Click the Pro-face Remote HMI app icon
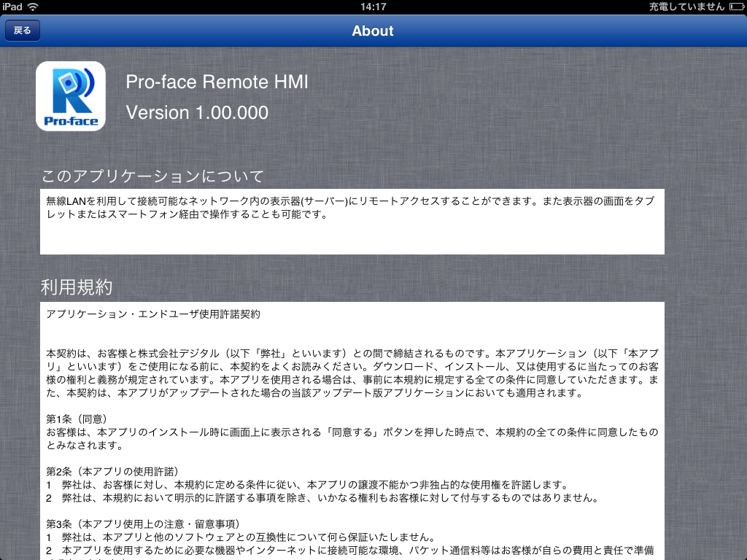This screenshot has height=560, width=747. coord(71,96)
